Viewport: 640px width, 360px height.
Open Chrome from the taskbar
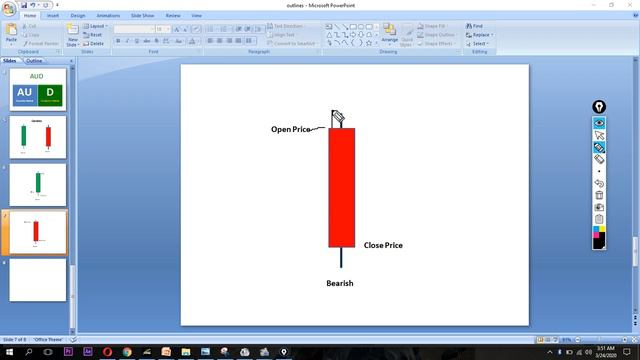(x=127, y=351)
